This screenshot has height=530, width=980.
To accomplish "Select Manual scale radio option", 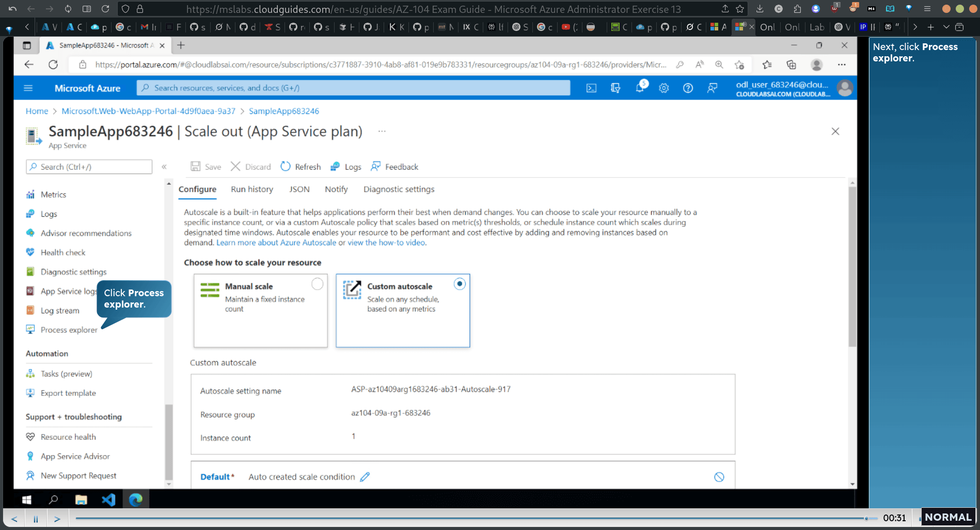I will point(318,284).
